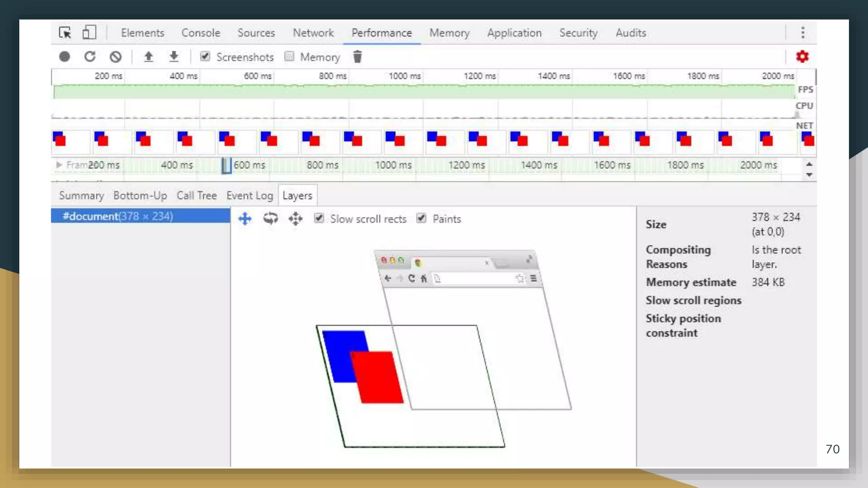The height and width of the screenshot is (488, 868).
Task: Expand the Frames track triangle
Action: point(59,165)
